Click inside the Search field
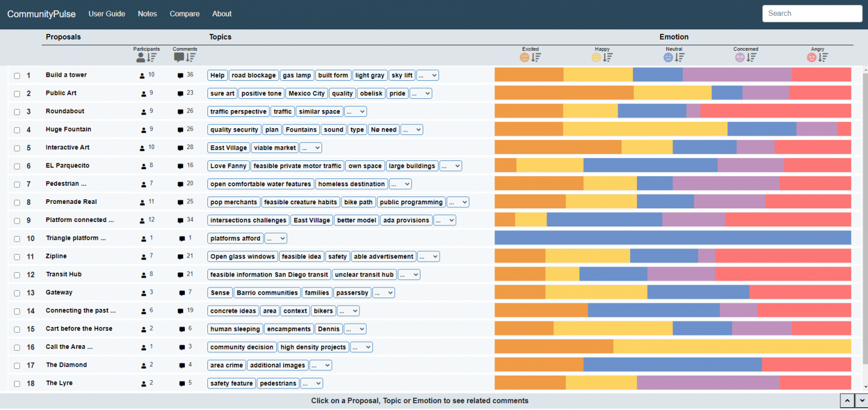Viewport: 868px width, 410px height. tap(812, 13)
